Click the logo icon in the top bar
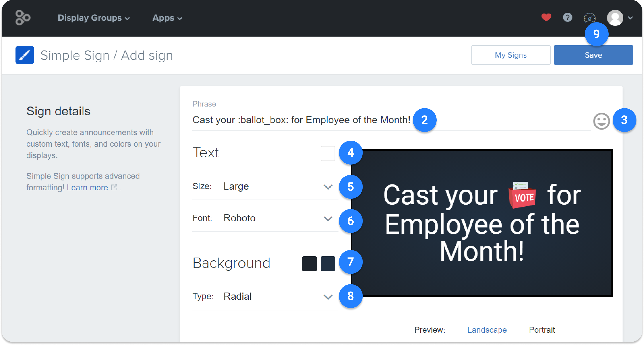This screenshot has height=345, width=644. tap(23, 18)
